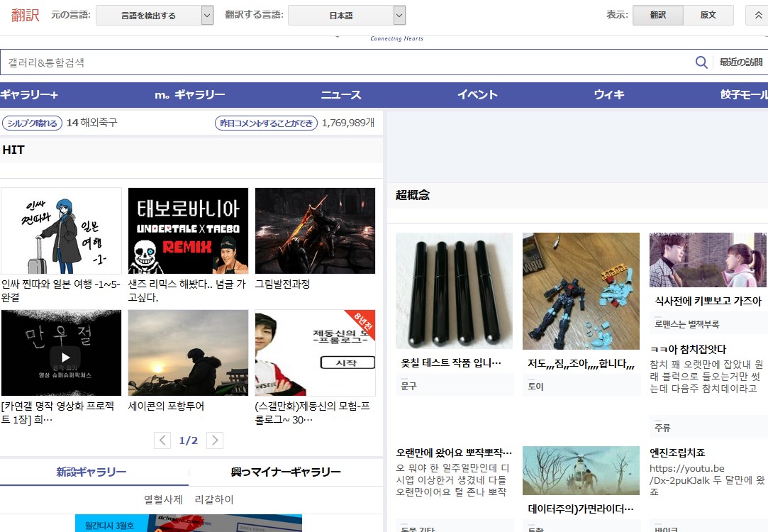Open target language 日本語 dropdown
Image resolution: width=768 pixels, height=532 pixels.
(347, 15)
